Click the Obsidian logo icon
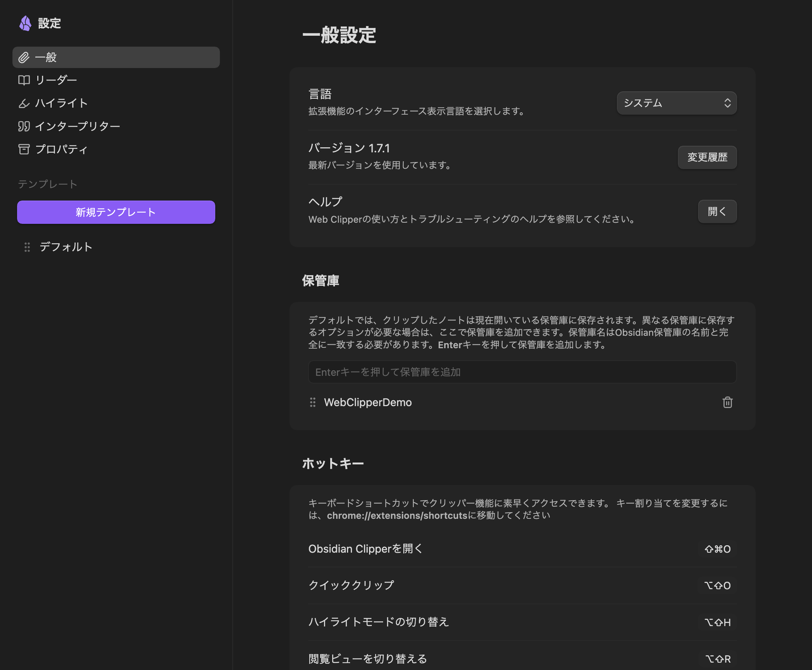Viewport: 812px width, 670px height. click(25, 23)
